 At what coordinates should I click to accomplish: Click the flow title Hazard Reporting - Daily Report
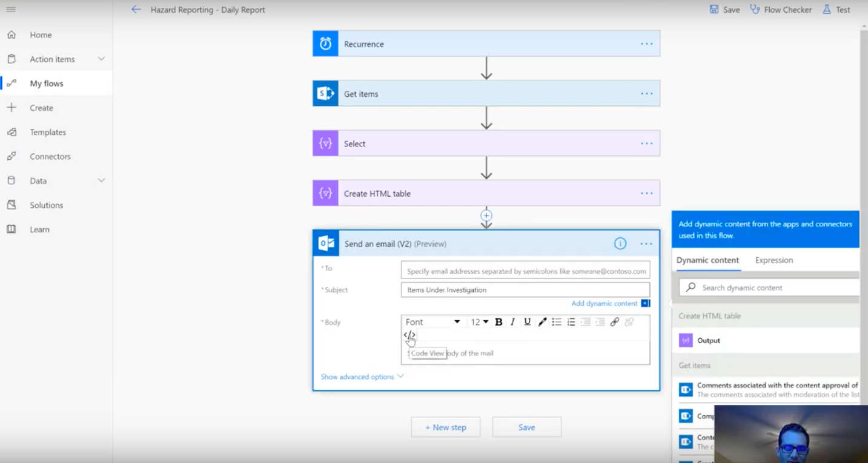click(x=208, y=10)
